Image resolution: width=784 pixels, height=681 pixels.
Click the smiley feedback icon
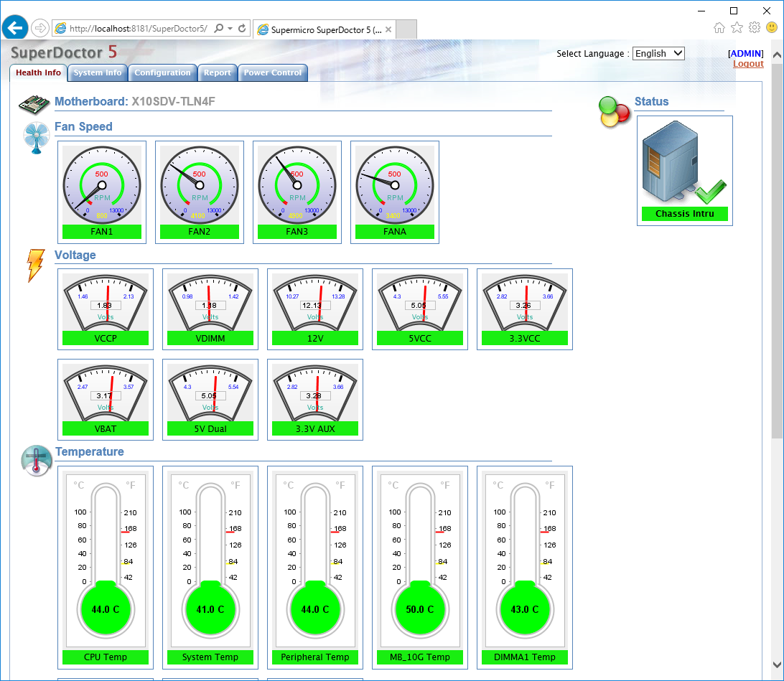[772, 28]
